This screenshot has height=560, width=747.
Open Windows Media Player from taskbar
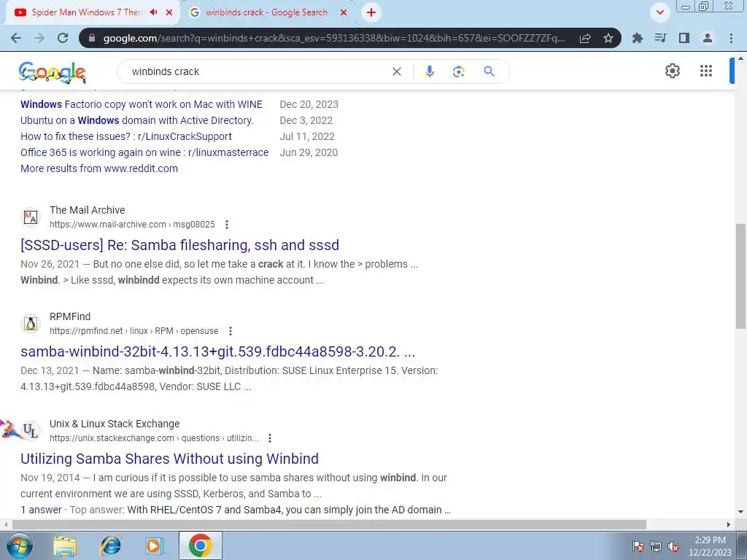click(155, 546)
